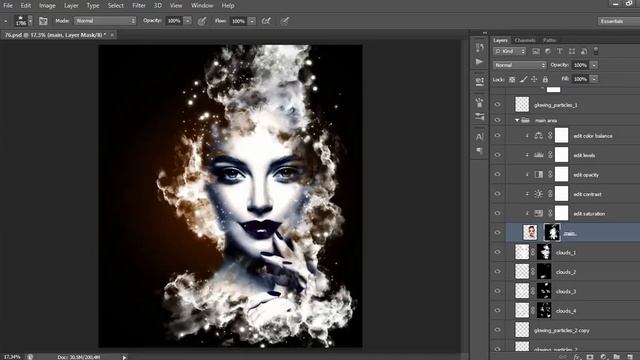This screenshot has height=360, width=640.
Task: Create new adjustment layer icon
Action: tap(603, 357)
